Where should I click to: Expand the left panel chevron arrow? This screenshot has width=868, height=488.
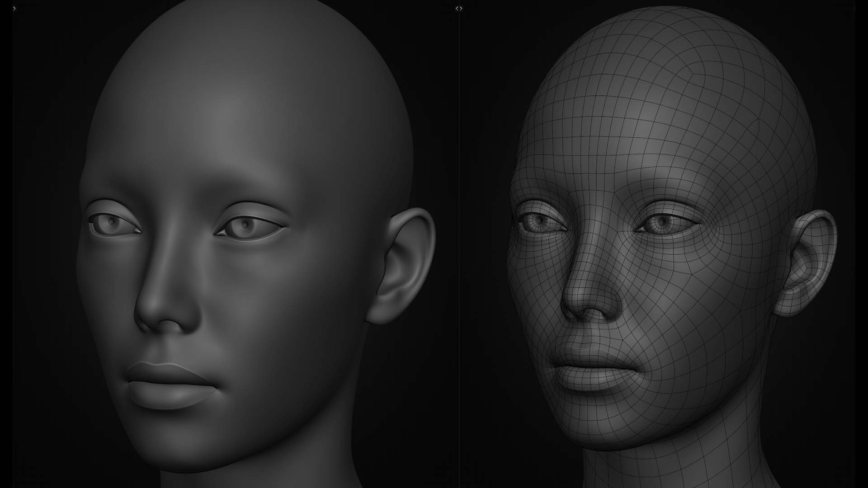pyautogui.click(x=14, y=8)
